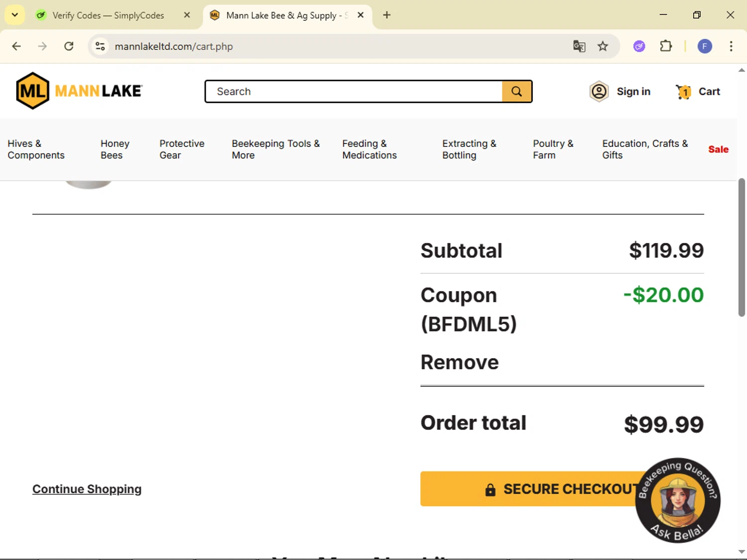The height and width of the screenshot is (560, 747).
Task: Bookmark this page with the star icon
Action: point(603,46)
